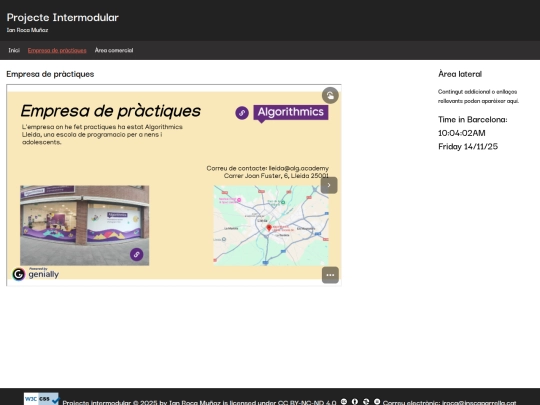Click the date 'Friday 14/11/25'
The height and width of the screenshot is (405, 540).
click(x=468, y=146)
